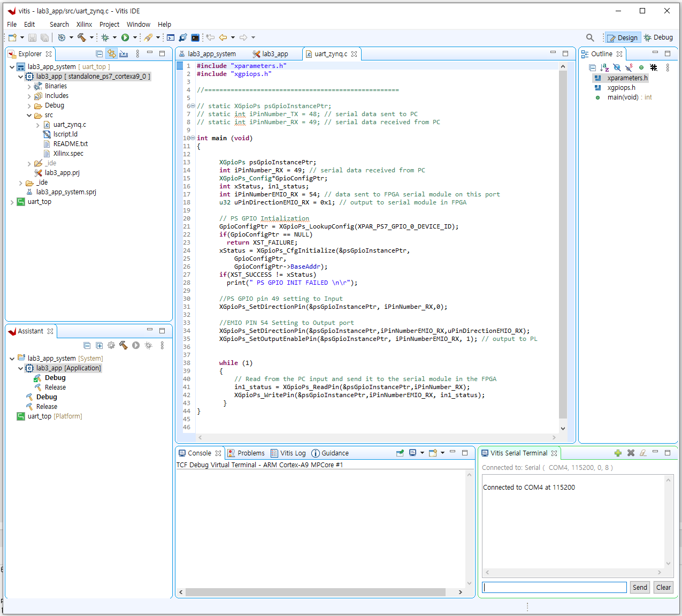
Task: Collapse lab3_app [Application] in Assistant
Action: point(20,368)
